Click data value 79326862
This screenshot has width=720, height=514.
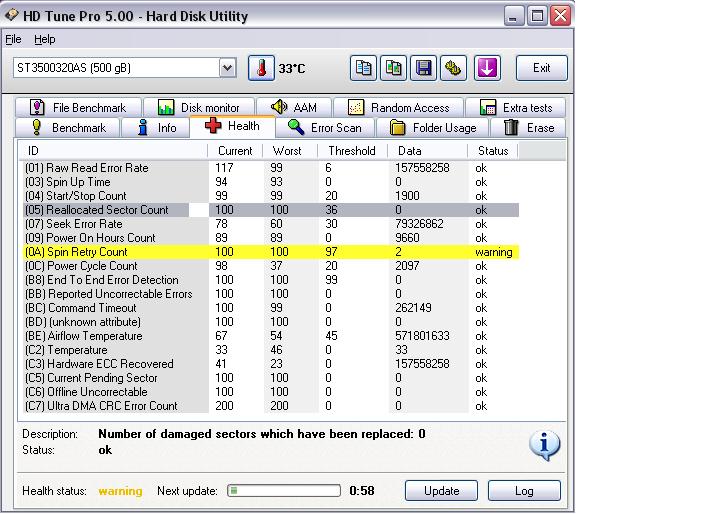tap(419, 224)
